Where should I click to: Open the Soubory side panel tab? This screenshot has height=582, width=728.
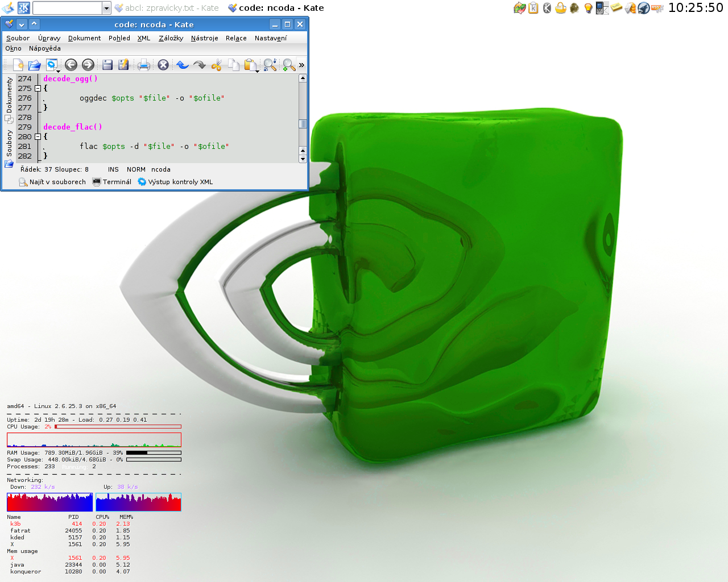tap(9, 148)
